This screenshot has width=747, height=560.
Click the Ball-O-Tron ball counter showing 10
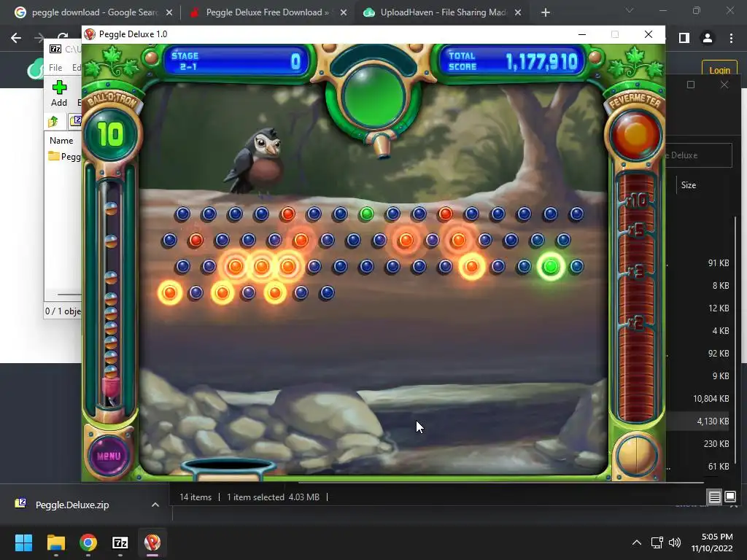[x=111, y=134]
